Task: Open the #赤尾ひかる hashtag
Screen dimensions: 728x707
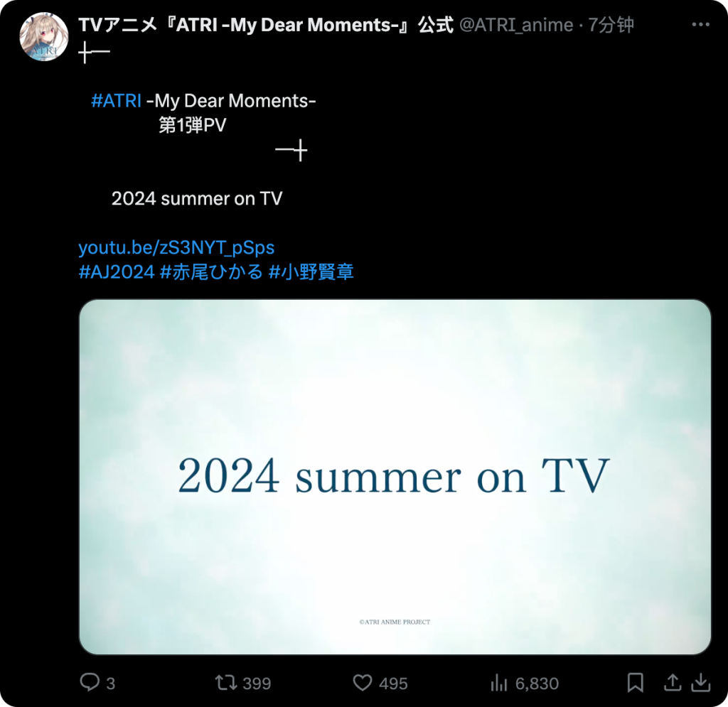Action: tap(211, 272)
